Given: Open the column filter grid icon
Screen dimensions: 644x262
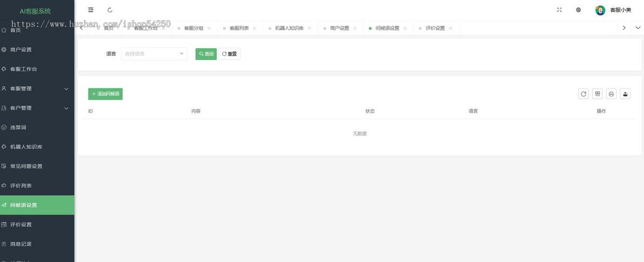Looking at the screenshot, I should point(597,94).
